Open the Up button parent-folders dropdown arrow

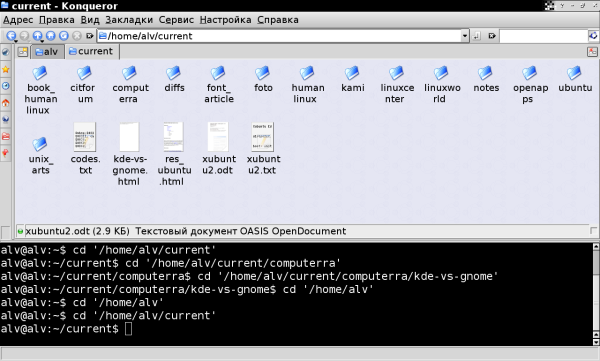tap(42, 41)
